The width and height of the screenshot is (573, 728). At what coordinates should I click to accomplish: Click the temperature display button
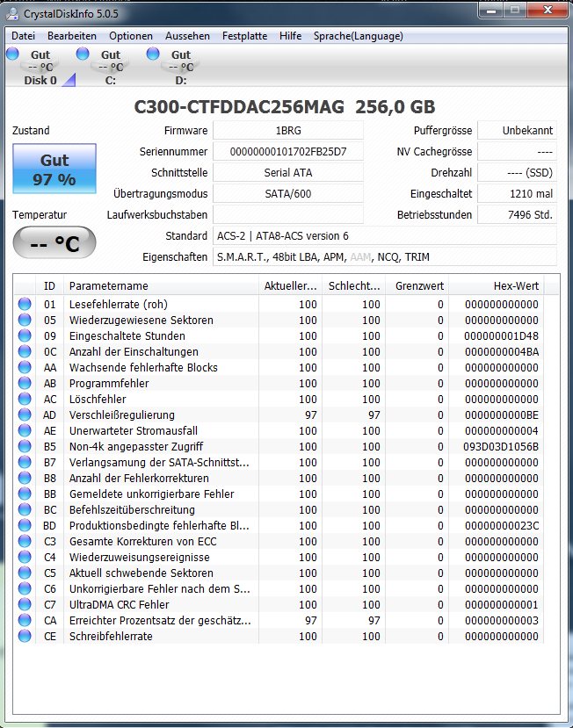(54, 242)
